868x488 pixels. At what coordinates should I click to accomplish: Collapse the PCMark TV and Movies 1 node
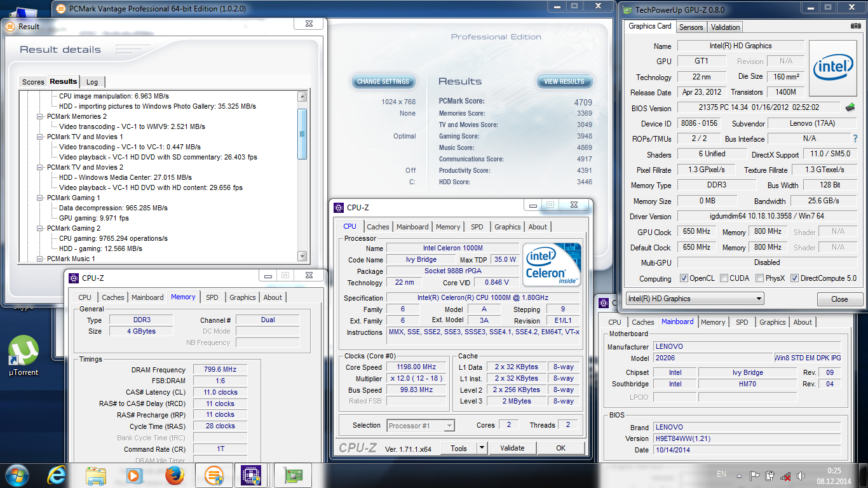pyautogui.click(x=40, y=137)
